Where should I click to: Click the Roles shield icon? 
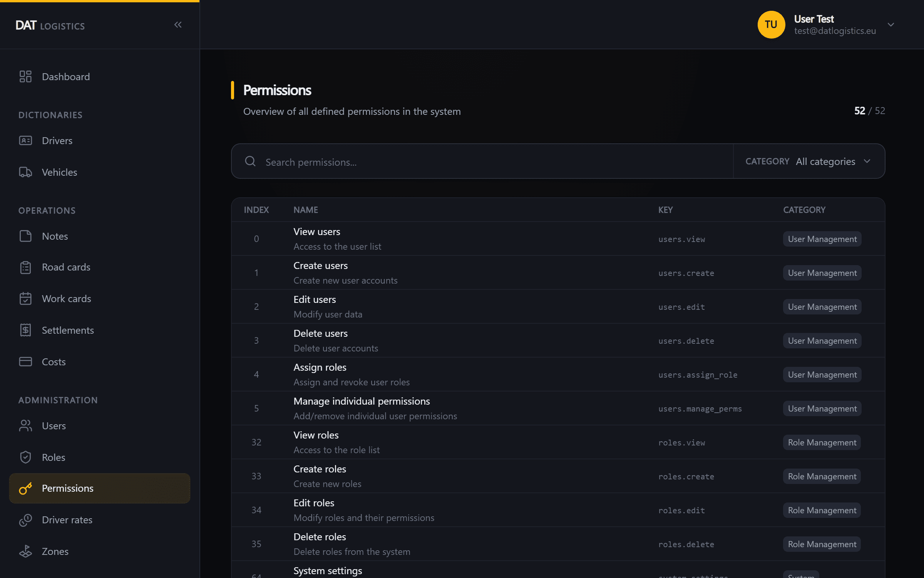(25, 457)
